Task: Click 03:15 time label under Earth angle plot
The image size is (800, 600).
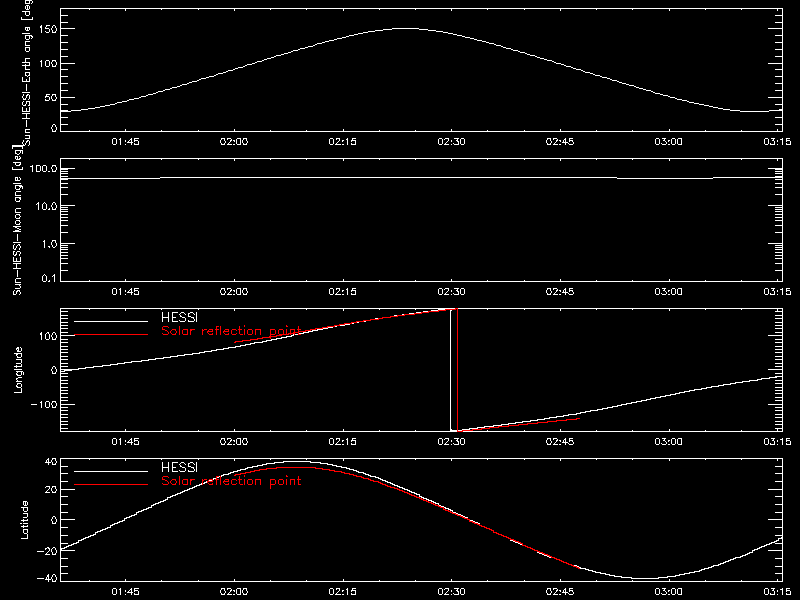Action: 778,142
